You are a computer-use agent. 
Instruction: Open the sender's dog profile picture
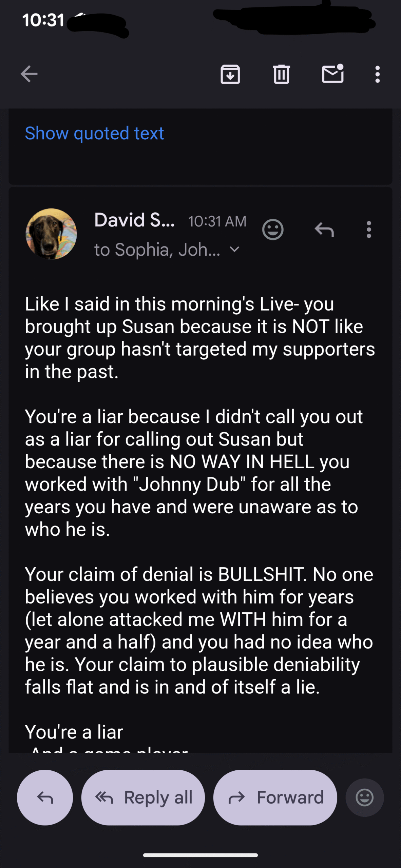51,234
